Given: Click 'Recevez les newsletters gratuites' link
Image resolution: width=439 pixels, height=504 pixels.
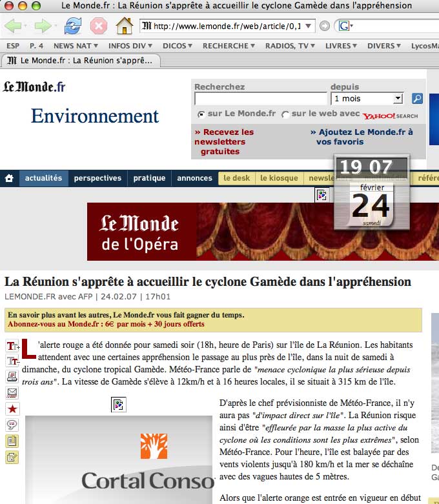Looking at the screenshot, I should pos(224,142).
